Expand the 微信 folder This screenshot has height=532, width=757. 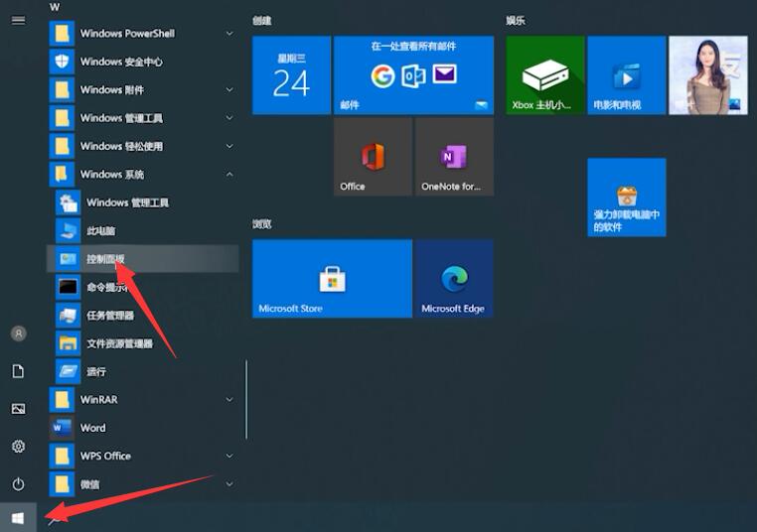pos(143,483)
